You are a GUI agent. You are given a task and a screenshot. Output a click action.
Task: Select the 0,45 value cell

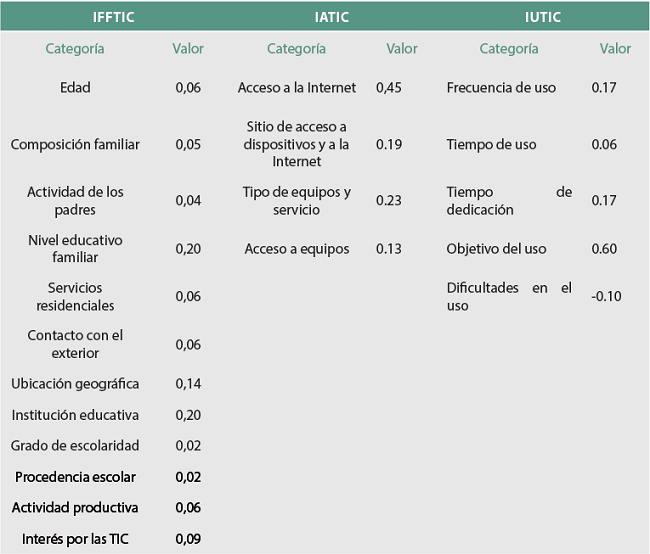(389, 88)
